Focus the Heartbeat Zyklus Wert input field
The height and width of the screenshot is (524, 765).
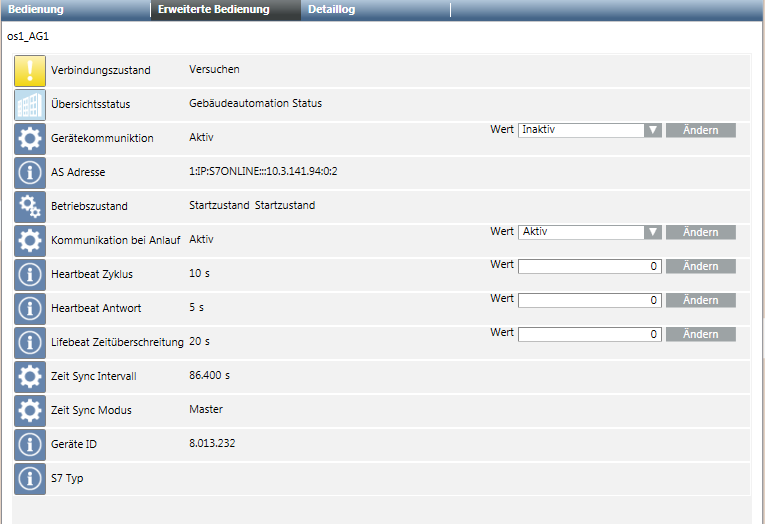coord(589,266)
